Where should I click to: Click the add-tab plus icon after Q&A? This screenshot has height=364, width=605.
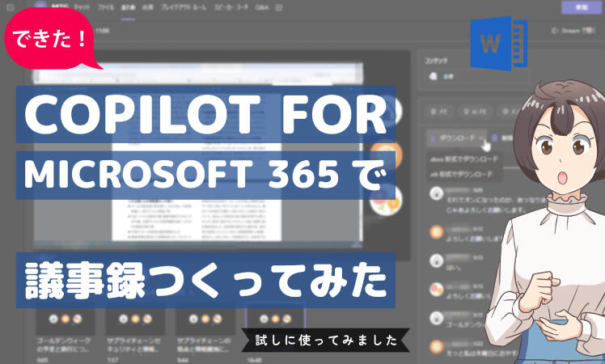coord(279,7)
